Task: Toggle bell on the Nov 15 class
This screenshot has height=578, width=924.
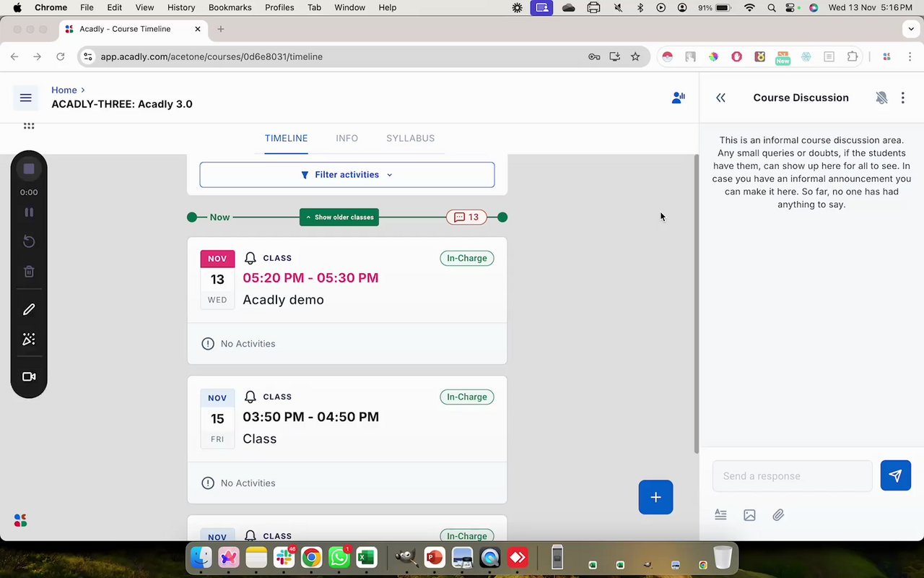Action: [250, 397]
